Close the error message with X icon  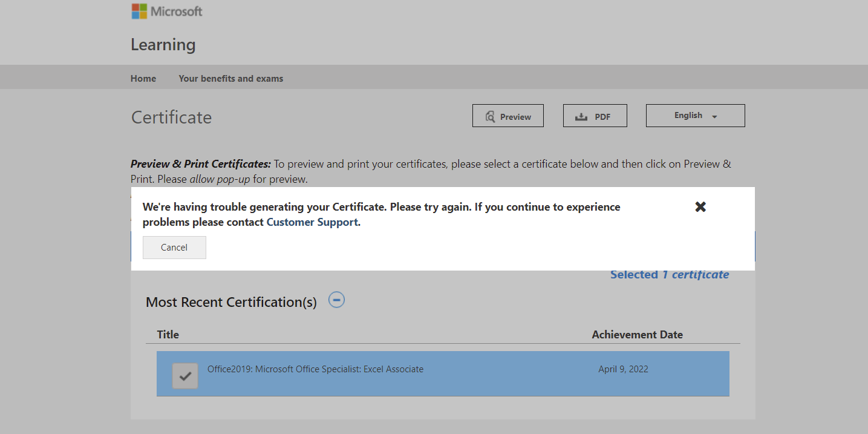coord(700,207)
